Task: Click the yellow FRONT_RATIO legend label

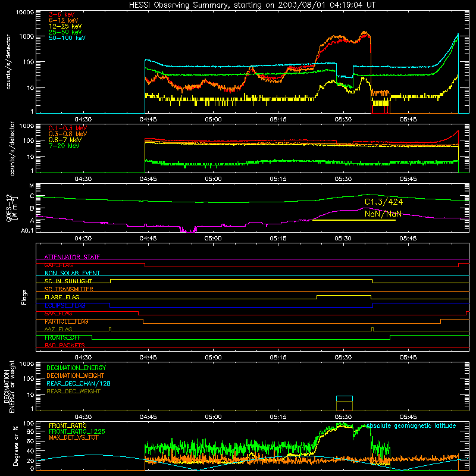Action: click(68, 425)
